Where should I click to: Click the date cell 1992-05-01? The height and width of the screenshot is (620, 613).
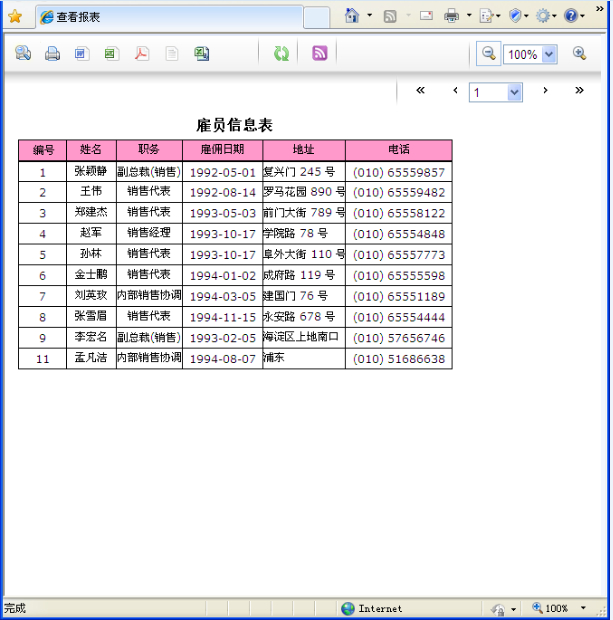pos(222,172)
